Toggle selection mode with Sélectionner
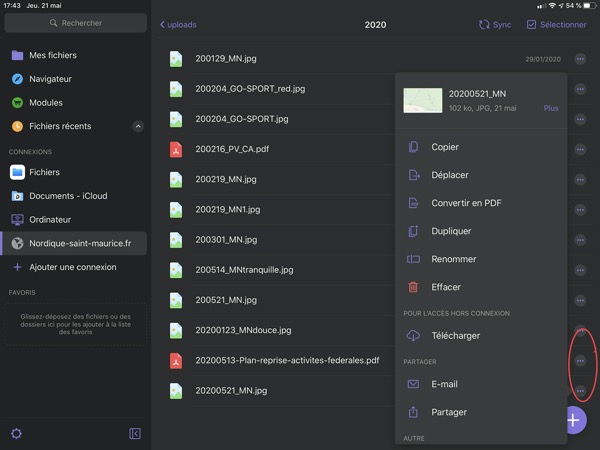Screen dimensions: 600x450 click(556, 24)
